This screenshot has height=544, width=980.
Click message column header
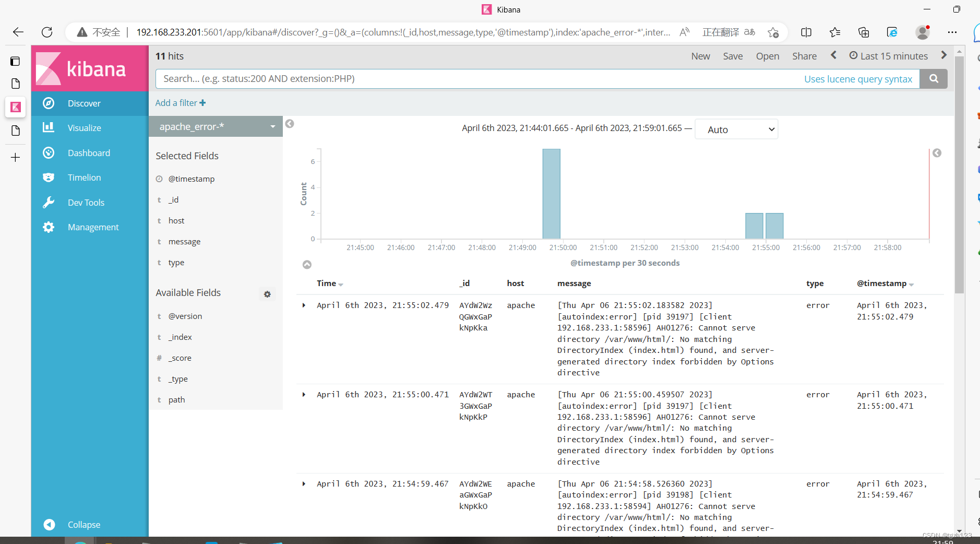pos(574,283)
